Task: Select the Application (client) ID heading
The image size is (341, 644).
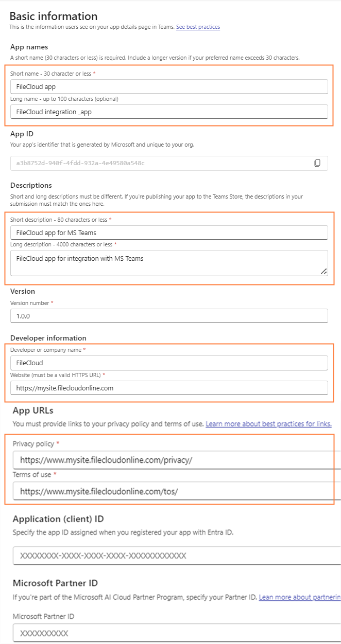Action: point(58,519)
